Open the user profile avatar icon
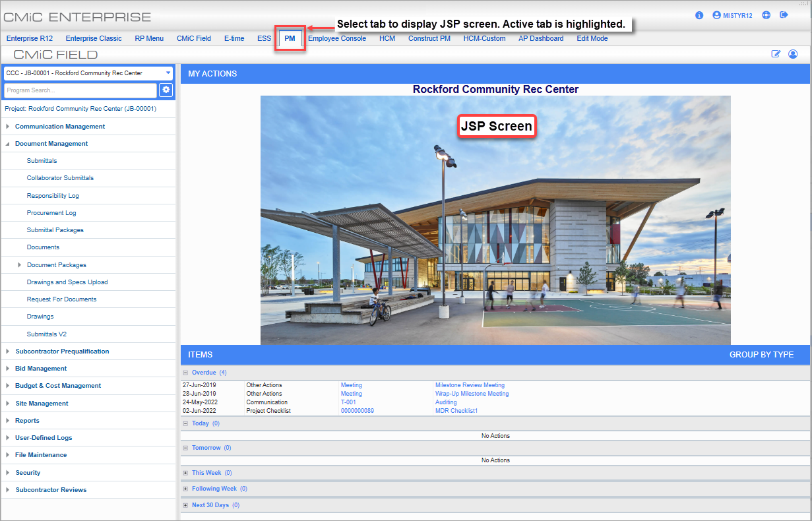This screenshot has height=521, width=812. (793, 54)
